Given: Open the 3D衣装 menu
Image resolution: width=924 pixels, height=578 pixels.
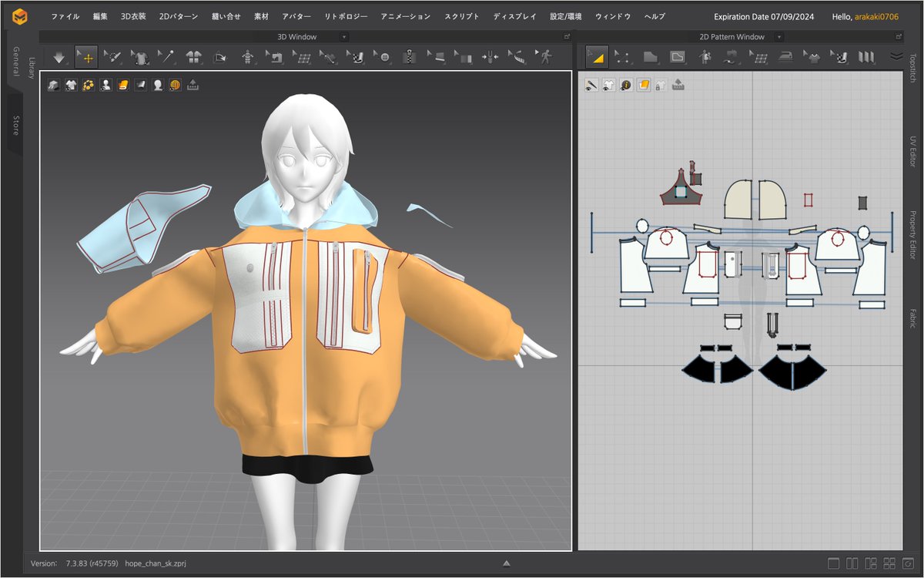Looking at the screenshot, I should click(133, 16).
